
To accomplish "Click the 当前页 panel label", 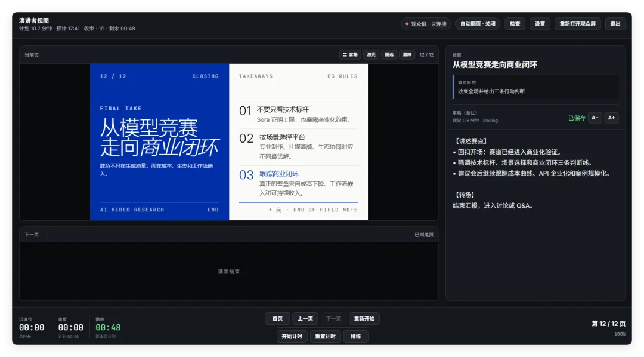I will click(32, 55).
